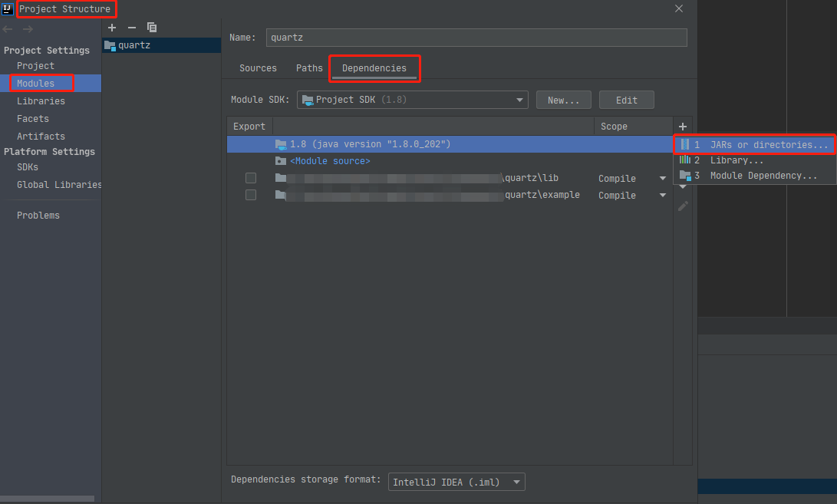Go forward using the right arrow icon

pyautogui.click(x=28, y=29)
